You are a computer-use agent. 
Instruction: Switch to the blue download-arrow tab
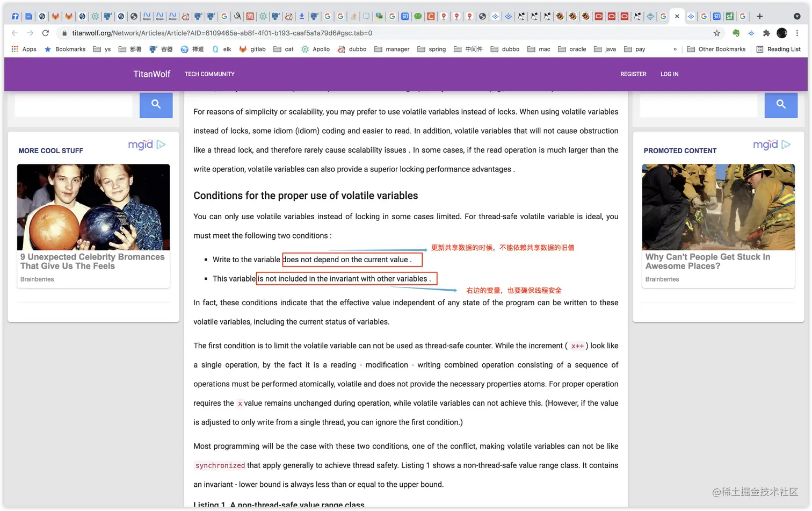301,16
